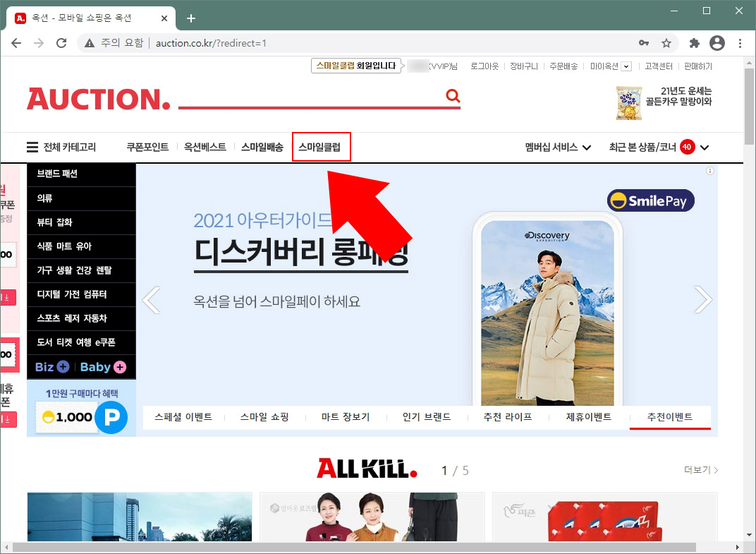
Task: Open Chrome three-dot menu
Action: 740,43
